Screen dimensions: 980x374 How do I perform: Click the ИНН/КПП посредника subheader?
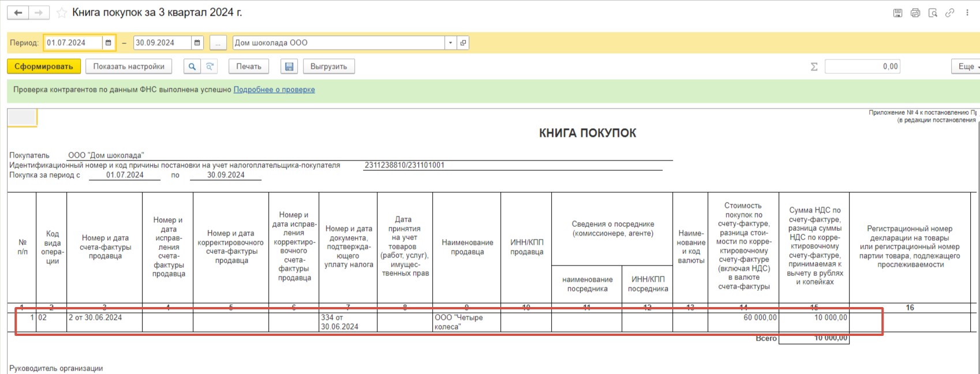click(648, 284)
